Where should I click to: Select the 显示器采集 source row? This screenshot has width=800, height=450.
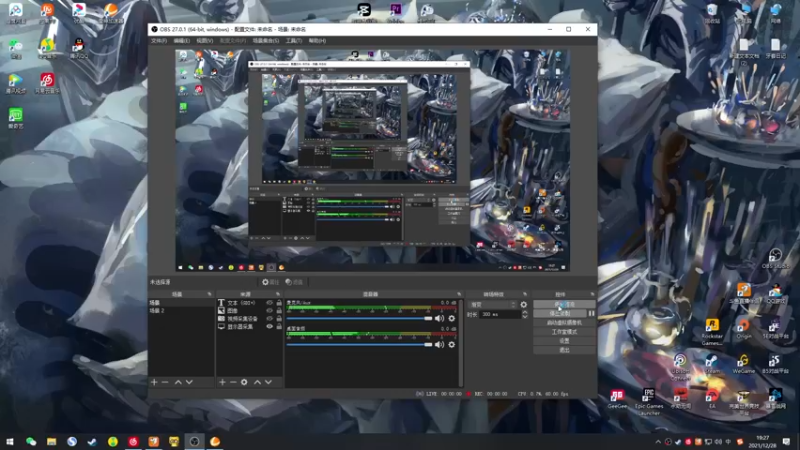point(249,327)
